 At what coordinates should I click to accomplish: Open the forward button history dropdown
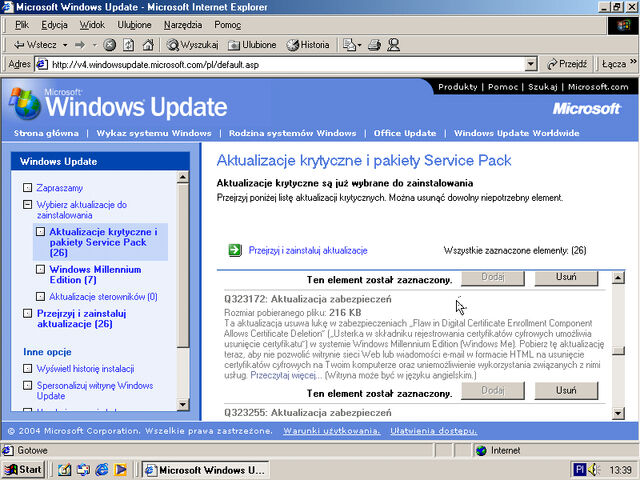[94, 45]
